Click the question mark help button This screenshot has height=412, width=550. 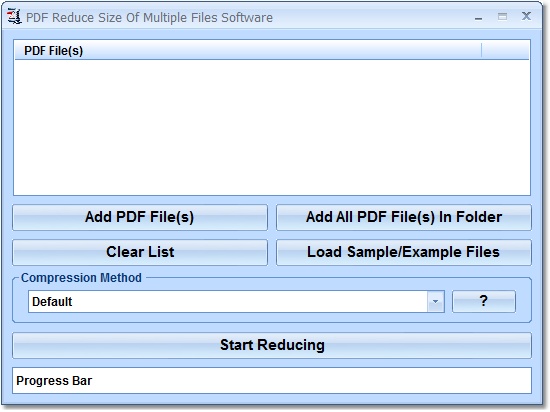point(484,301)
